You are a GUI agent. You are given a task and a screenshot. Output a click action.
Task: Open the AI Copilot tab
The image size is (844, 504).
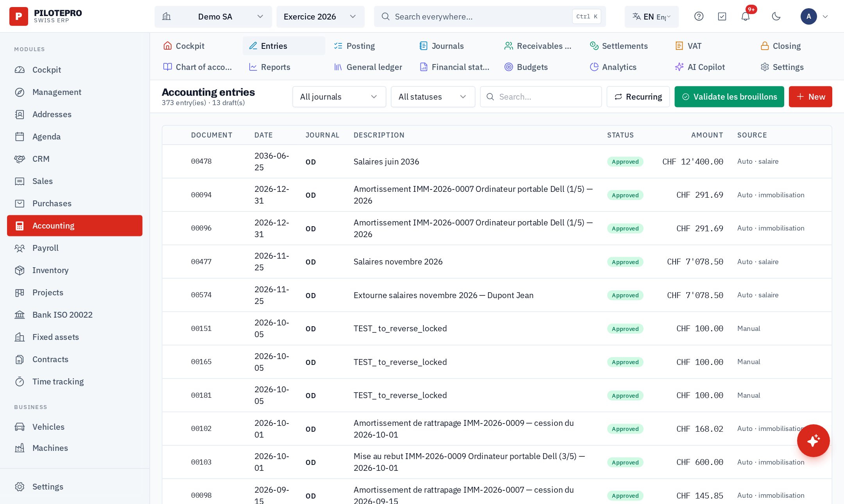coord(710,67)
